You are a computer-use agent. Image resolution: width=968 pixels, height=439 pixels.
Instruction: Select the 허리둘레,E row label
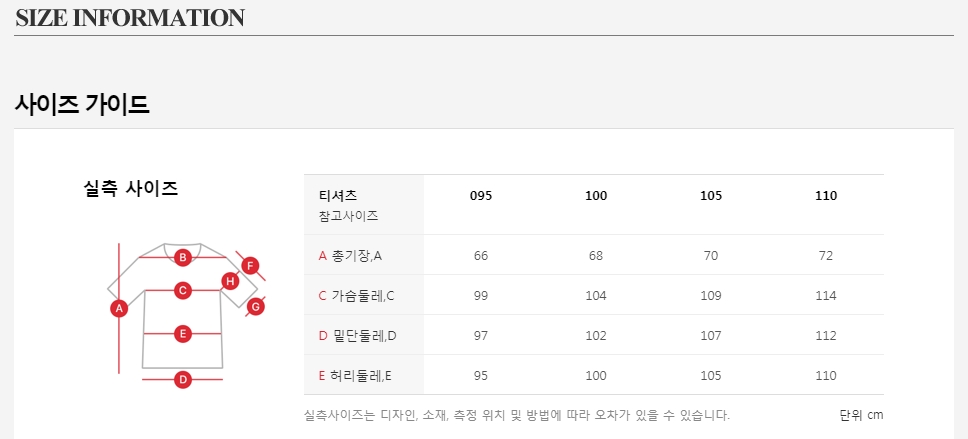click(x=355, y=375)
